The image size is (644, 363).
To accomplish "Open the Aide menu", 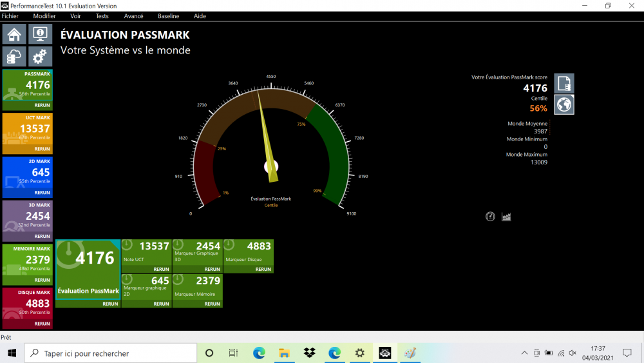I will point(200,16).
